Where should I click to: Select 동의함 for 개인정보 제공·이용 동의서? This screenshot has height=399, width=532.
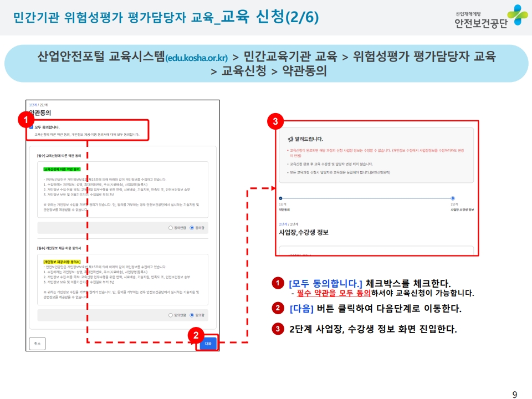click(192, 315)
